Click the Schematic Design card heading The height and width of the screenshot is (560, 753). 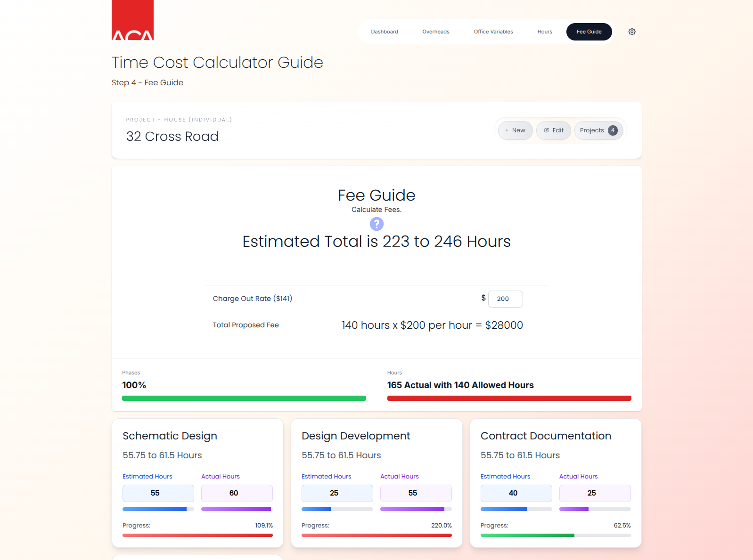coord(170,436)
